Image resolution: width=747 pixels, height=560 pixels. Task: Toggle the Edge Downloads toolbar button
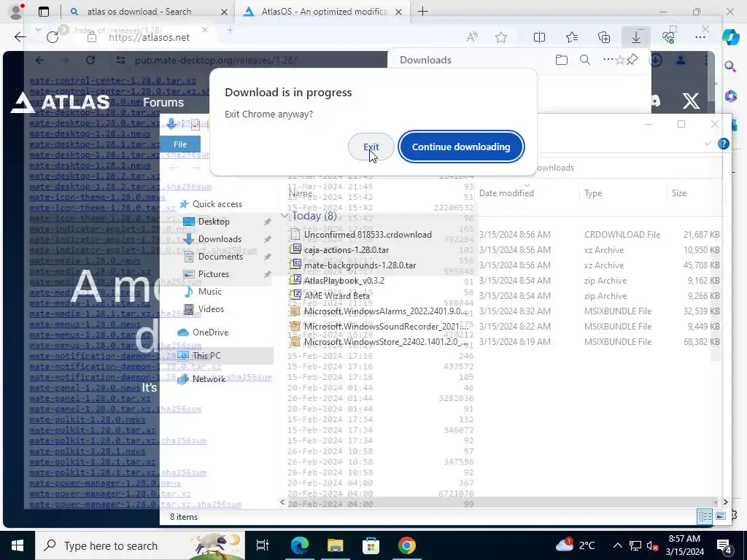(x=636, y=37)
